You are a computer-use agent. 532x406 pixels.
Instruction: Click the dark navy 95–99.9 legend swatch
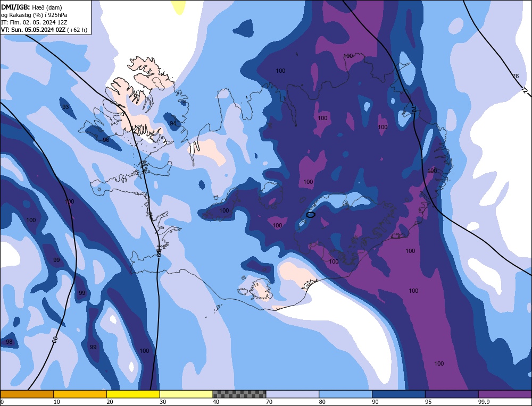click(452, 394)
